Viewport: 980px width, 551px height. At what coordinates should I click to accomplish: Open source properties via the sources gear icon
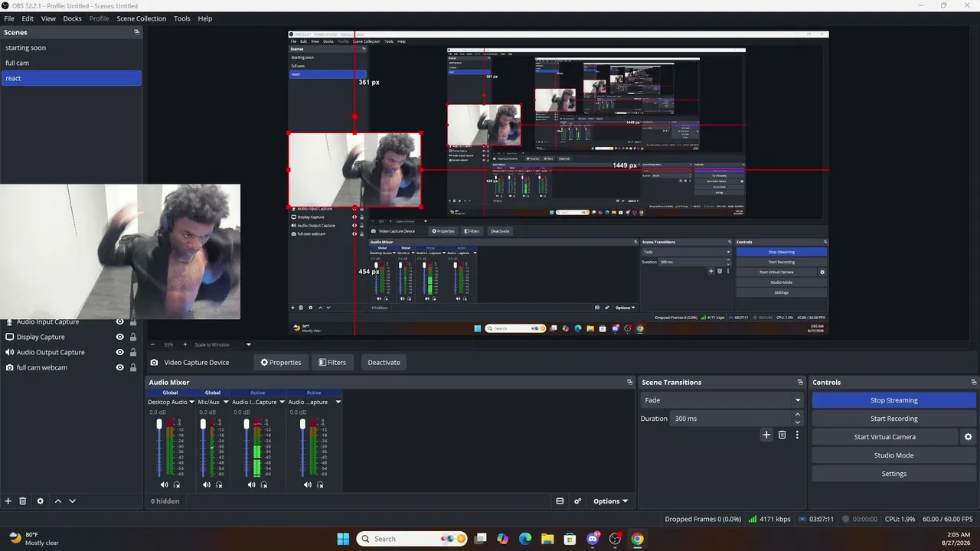point(41,501)
